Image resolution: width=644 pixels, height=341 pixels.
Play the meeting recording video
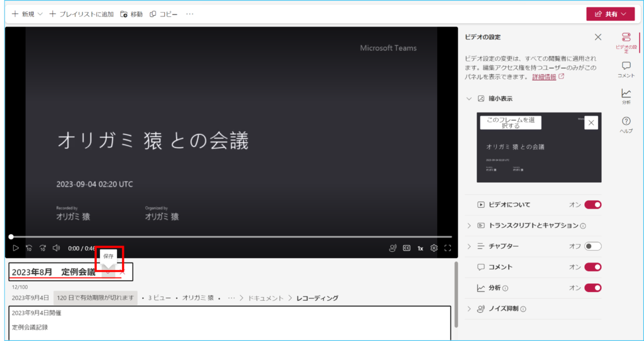click(x=16, y=248)
